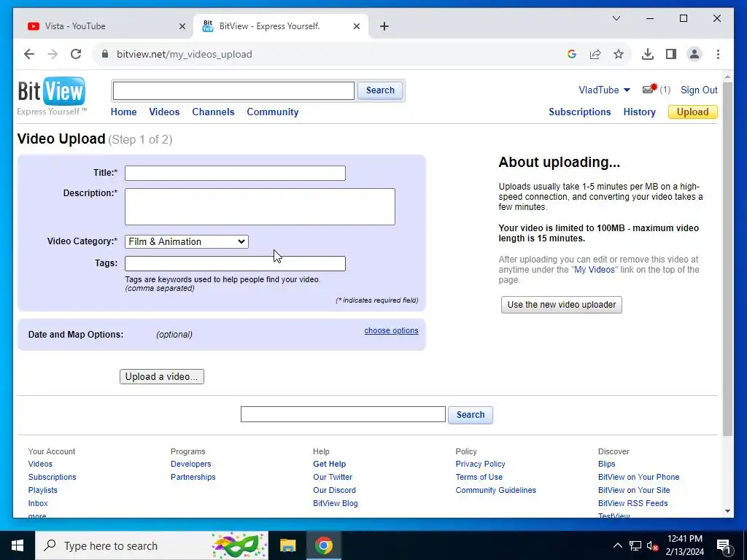747x560 pixels.
Task: Go back with the browser back arrow
Action: point(29,54)
